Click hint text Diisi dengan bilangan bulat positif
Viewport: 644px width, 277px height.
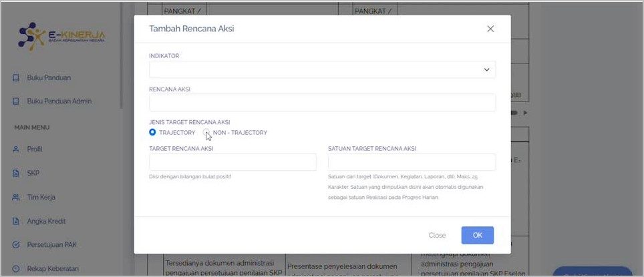(x=190, y=177)
